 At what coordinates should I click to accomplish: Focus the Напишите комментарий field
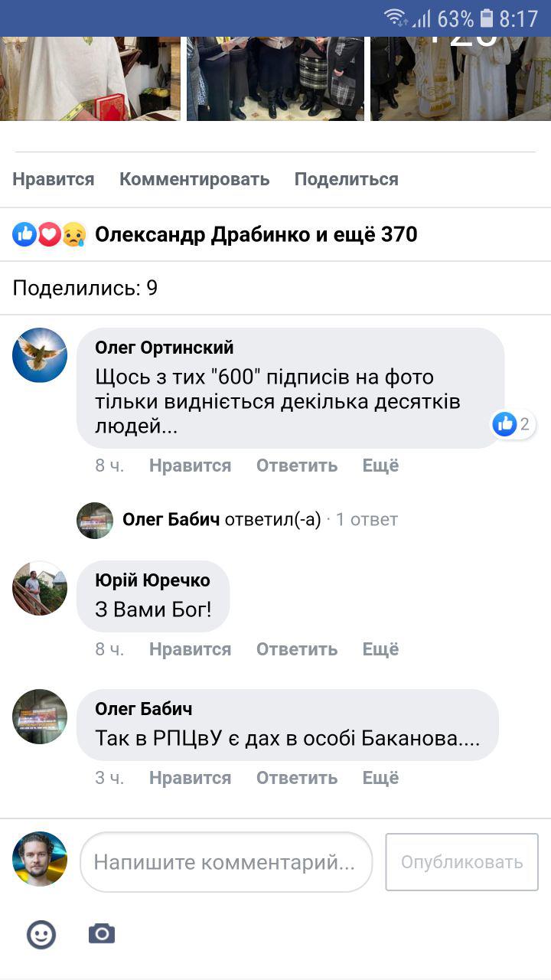[x=226, y=862]
